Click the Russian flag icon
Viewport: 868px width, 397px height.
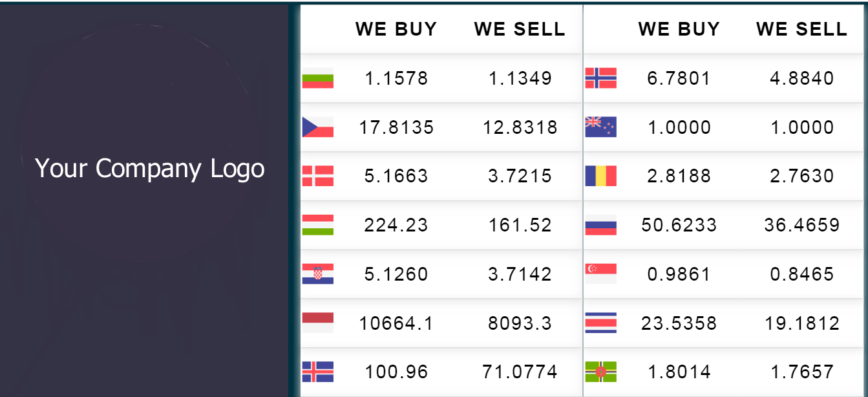tap(601, 225)
